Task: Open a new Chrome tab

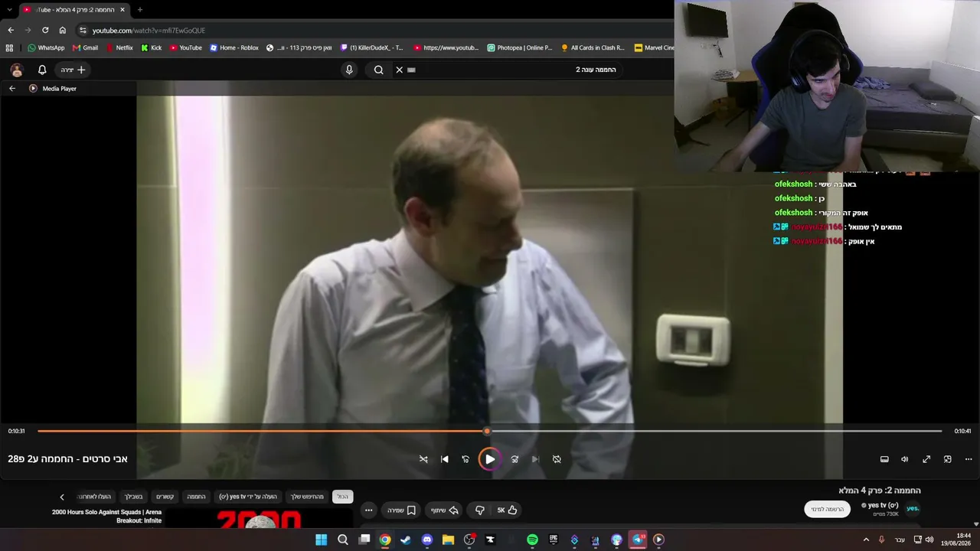Action: pos(139,10)
